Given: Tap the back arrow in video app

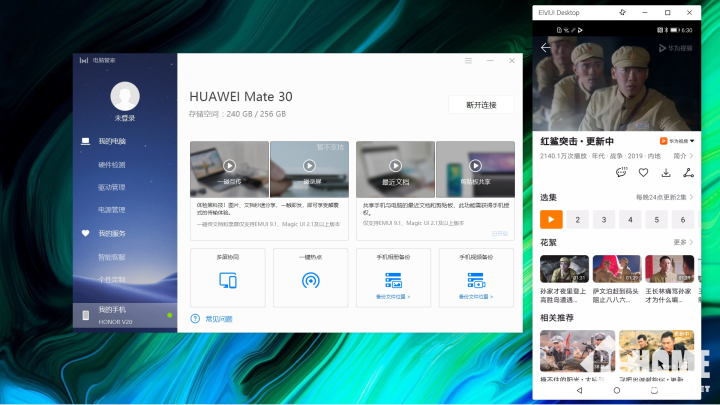Looking at the screenshot, I should [x=546, y=48].
